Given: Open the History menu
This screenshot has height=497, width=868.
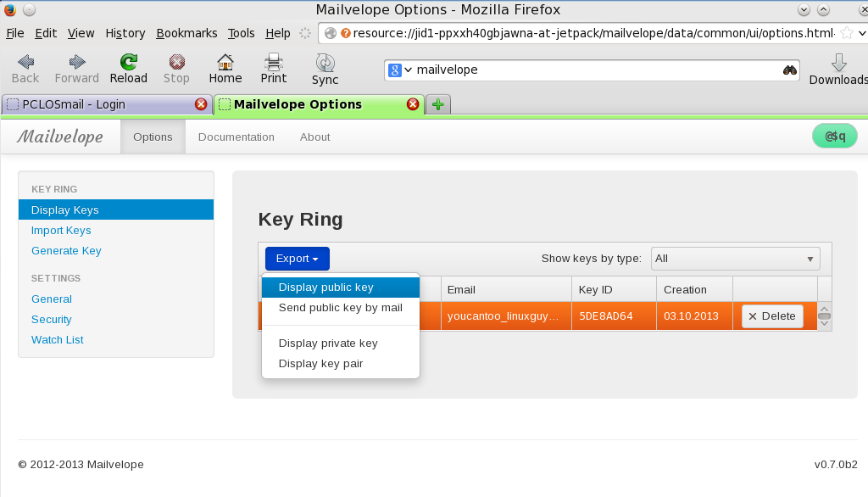Looking at the screenshot, I should 125,33.
